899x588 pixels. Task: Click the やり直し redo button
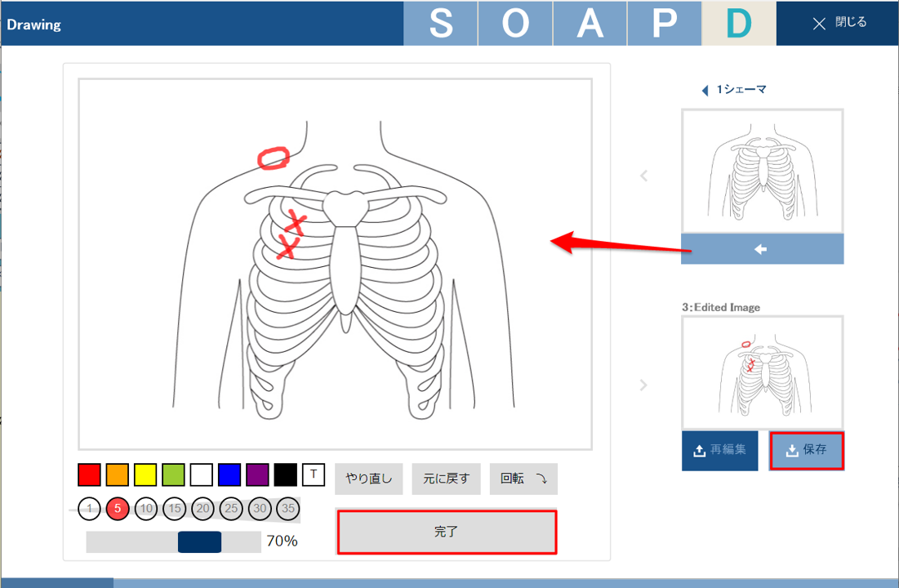pyautogui.click(x=368, y=479)
